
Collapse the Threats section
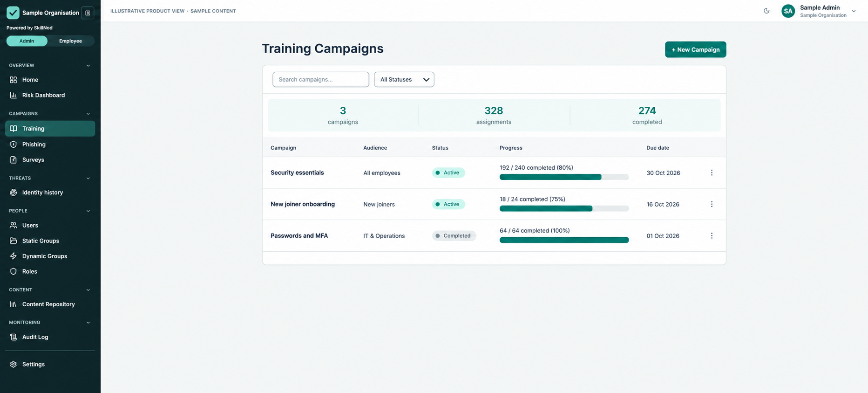click(x=88, y=178)
